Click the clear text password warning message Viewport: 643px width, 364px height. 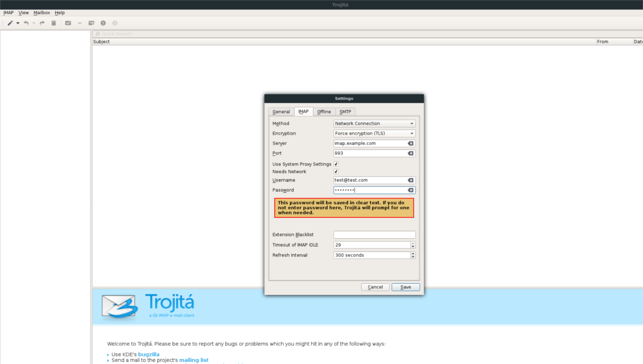(344, 208)
